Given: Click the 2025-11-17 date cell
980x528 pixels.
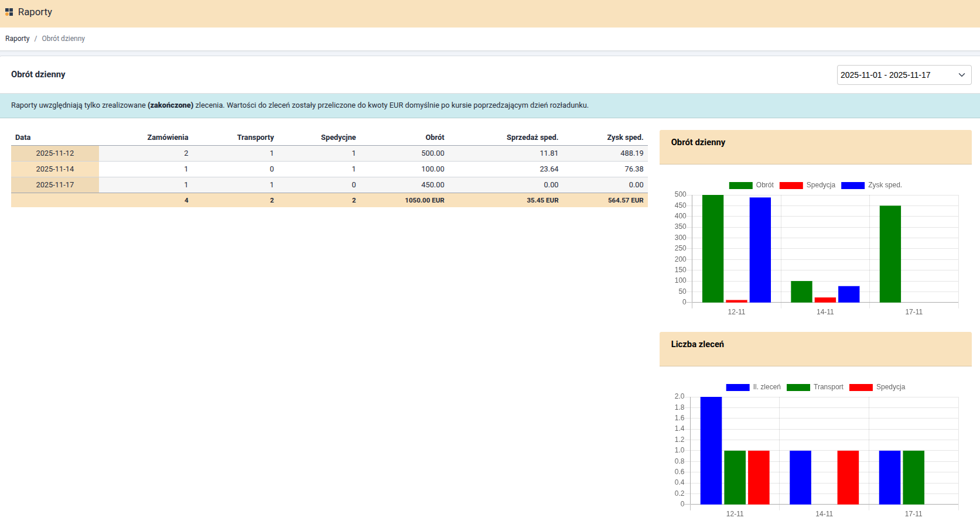Looking at the screenshot, I should (x=55, y=185).
